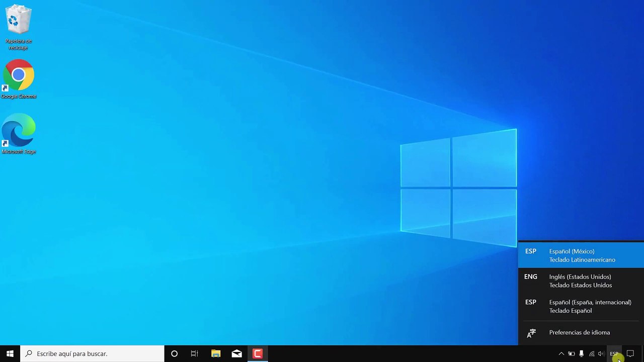The height and width of the screenshot is (362, 644).
Task: Open the Action Center notifications icon
Action: coord(630,354)
